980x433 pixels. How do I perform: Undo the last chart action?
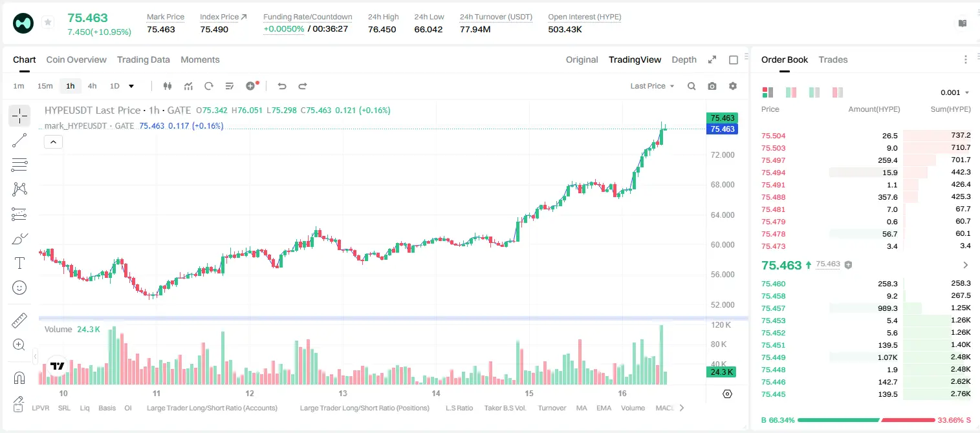pyautogui.click(x=282, y=86)
